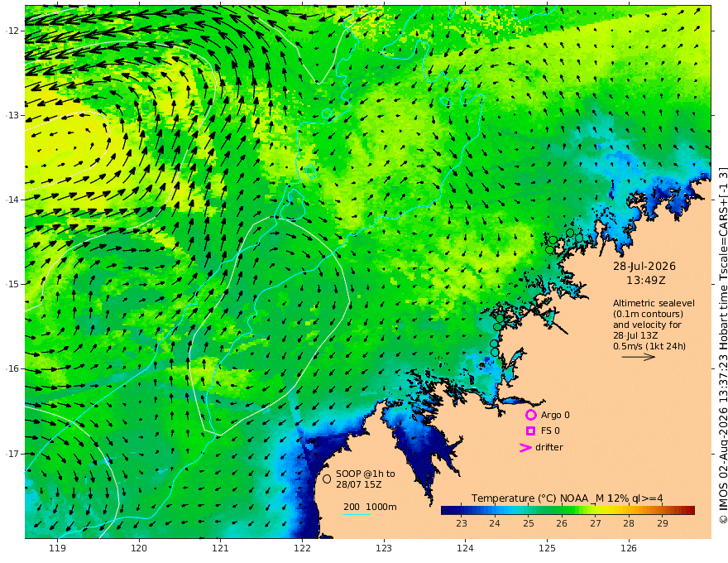
Task: Click the colorbar tick label 25
Action: [x=529, y=523]
